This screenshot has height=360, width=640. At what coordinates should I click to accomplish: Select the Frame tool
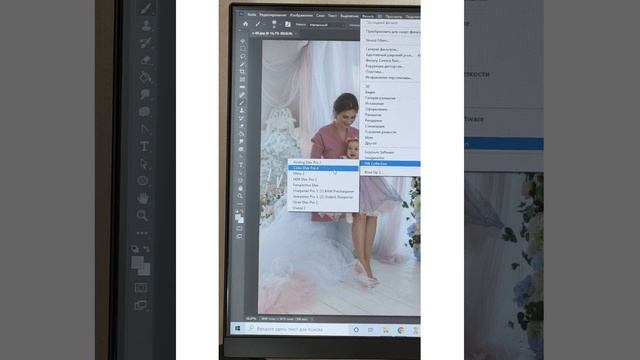click(x=242, y=80)
